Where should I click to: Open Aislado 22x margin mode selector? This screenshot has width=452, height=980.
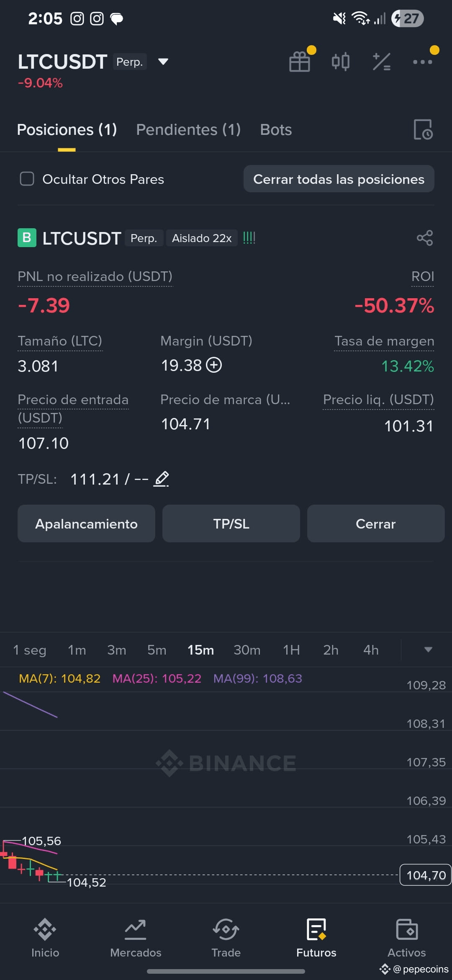point(202,238)
